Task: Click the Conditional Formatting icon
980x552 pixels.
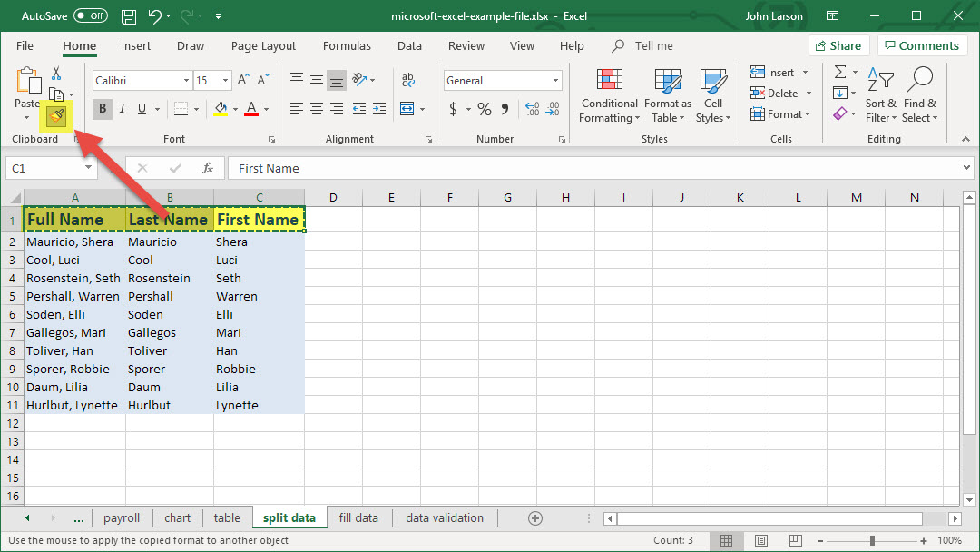Action: click(609, 81)
